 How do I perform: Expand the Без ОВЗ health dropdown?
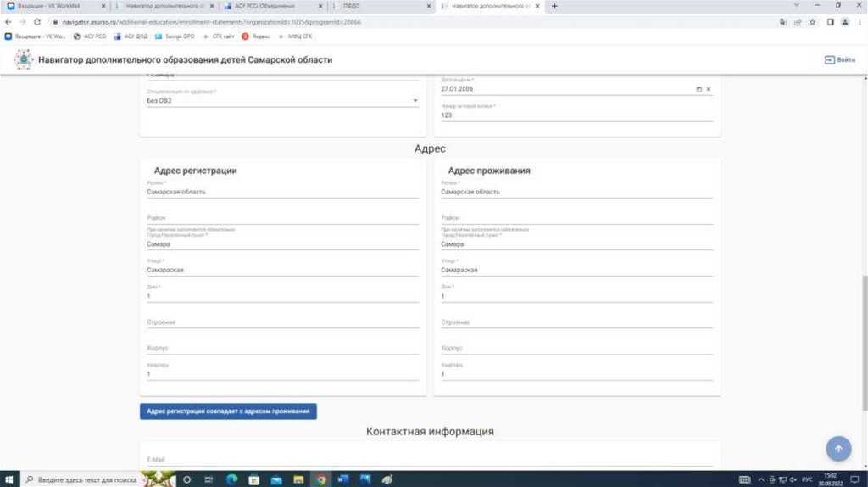point(415,101)
